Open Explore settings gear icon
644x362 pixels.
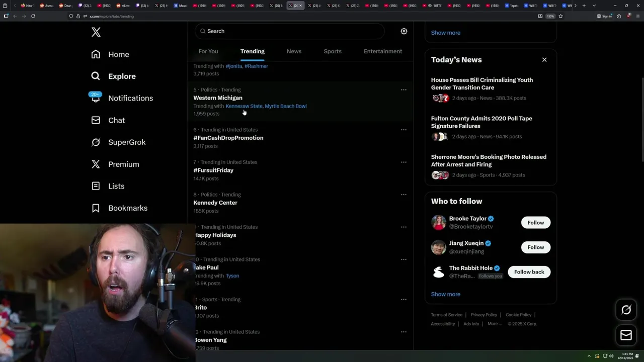tap(404, 31)
